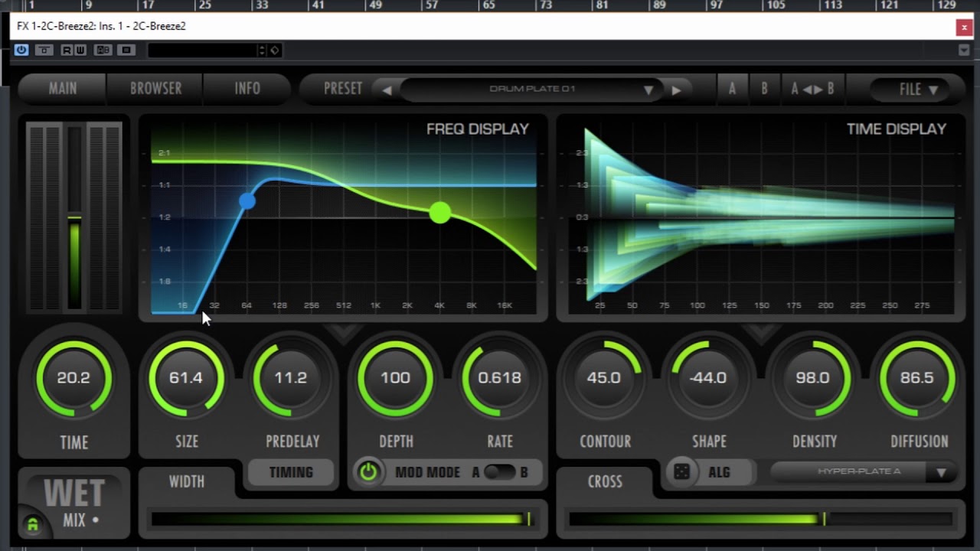Click the DEPTH knob showing 100

395,378
